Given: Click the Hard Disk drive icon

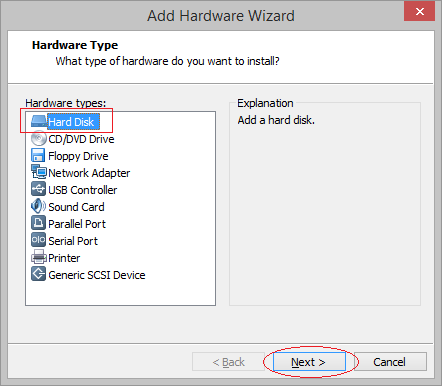Looking at the screenshot, I should pyautogui.click(x=38, y=122).
